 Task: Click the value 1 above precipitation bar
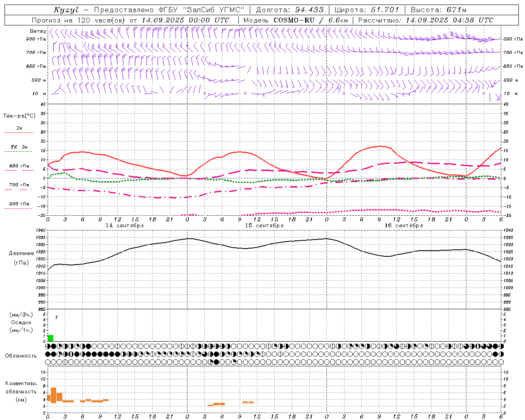coord(56,317)
